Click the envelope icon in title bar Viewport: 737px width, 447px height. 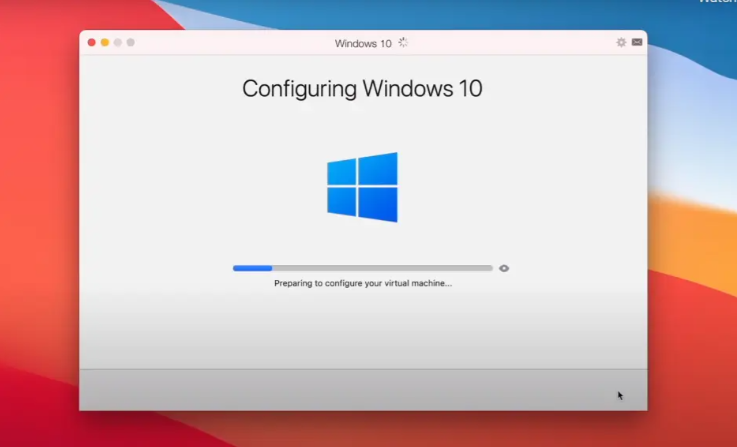click(x=637, y=43)
